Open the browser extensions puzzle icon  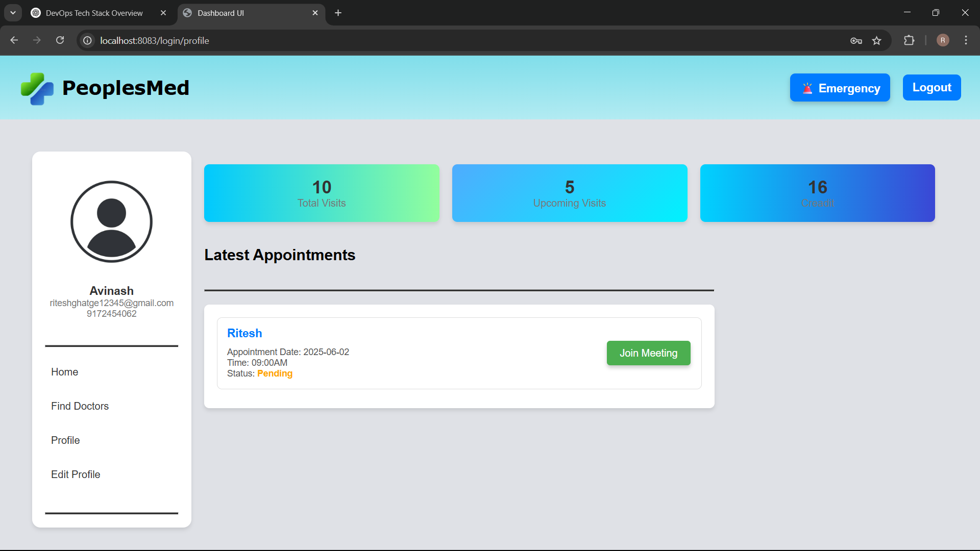tap(909, 40)
